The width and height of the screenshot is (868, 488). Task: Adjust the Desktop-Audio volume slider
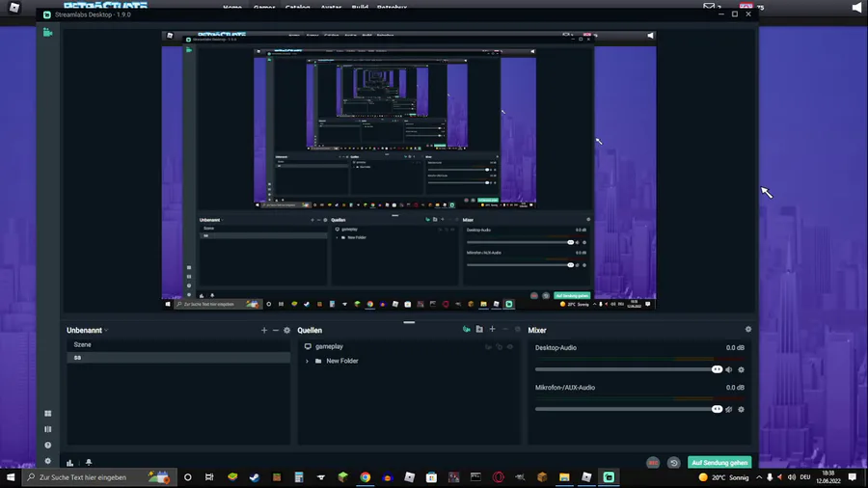(x=629, y=369)
